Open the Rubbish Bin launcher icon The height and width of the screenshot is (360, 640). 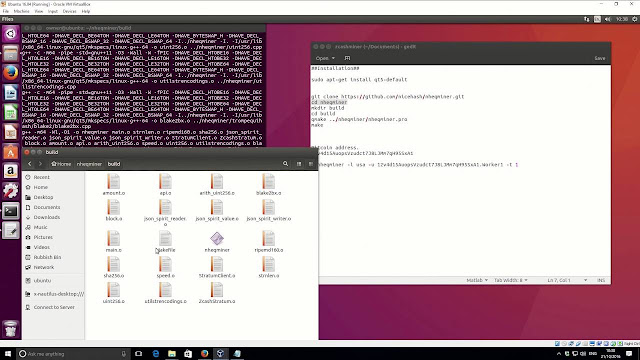tap(11, 329)
